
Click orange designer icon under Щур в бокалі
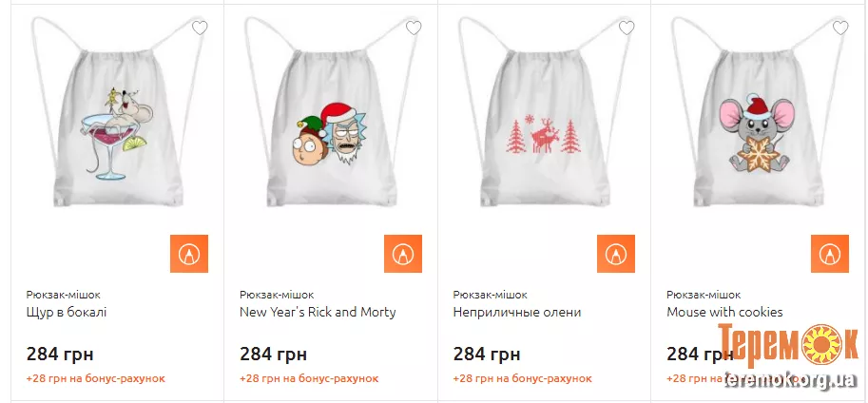pos(189,254)
